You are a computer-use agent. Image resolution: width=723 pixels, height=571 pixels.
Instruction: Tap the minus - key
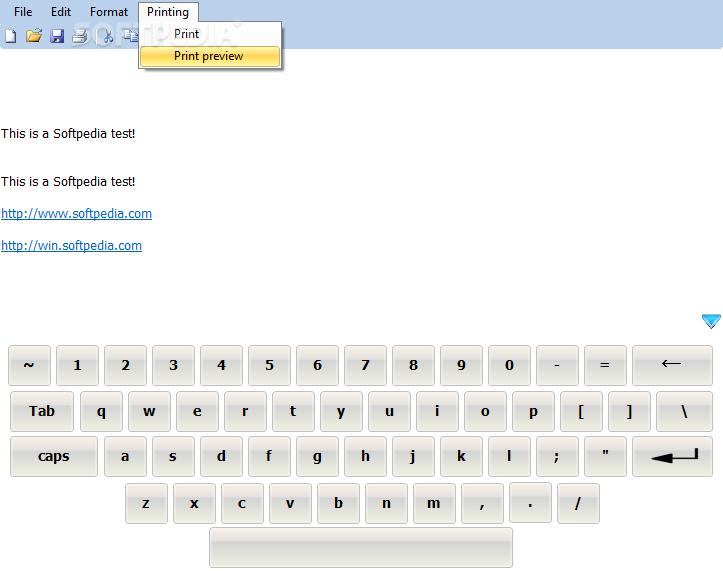pos(557,365)
